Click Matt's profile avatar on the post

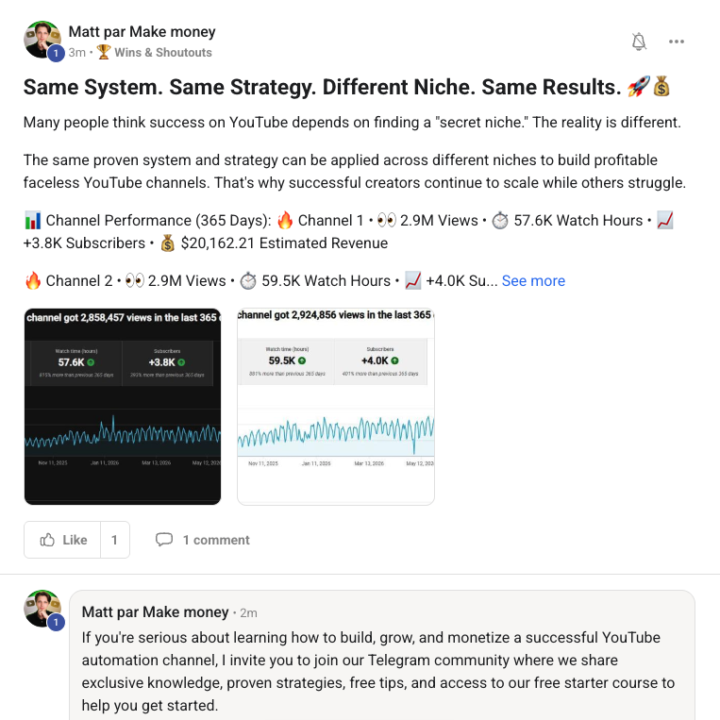coord(42,39)
